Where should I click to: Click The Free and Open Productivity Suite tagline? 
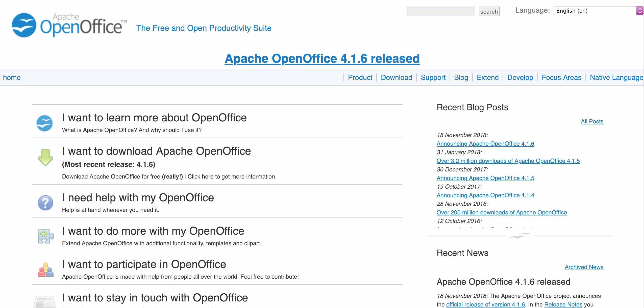(204, 28)
